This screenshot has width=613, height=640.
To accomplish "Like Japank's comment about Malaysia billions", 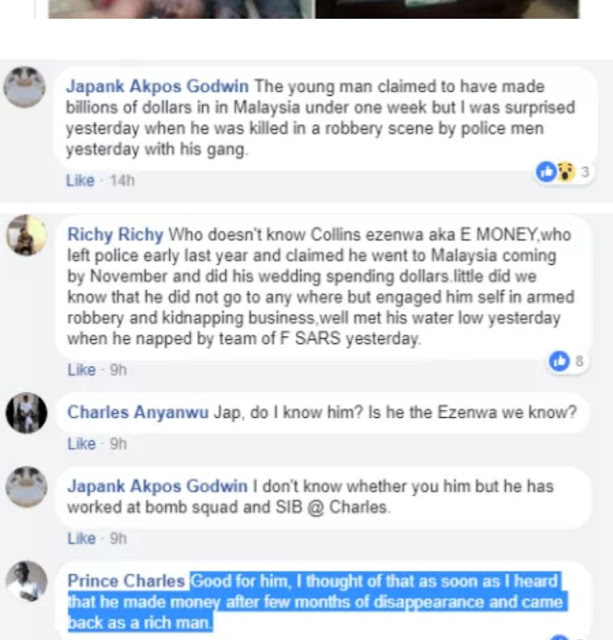I will 80,180.
